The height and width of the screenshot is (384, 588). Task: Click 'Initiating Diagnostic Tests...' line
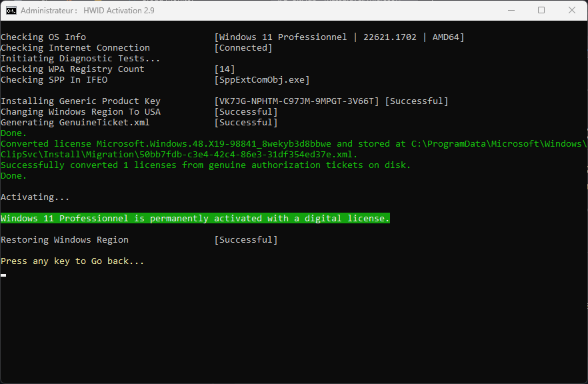[x=80, y=59]
